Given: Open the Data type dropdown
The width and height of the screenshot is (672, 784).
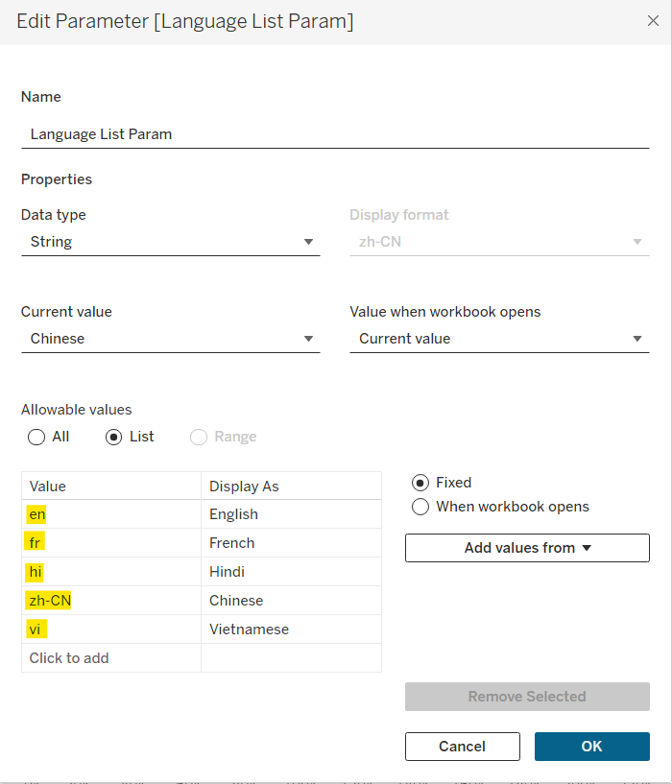Looking at the screenshot, I should pos(170,242).
